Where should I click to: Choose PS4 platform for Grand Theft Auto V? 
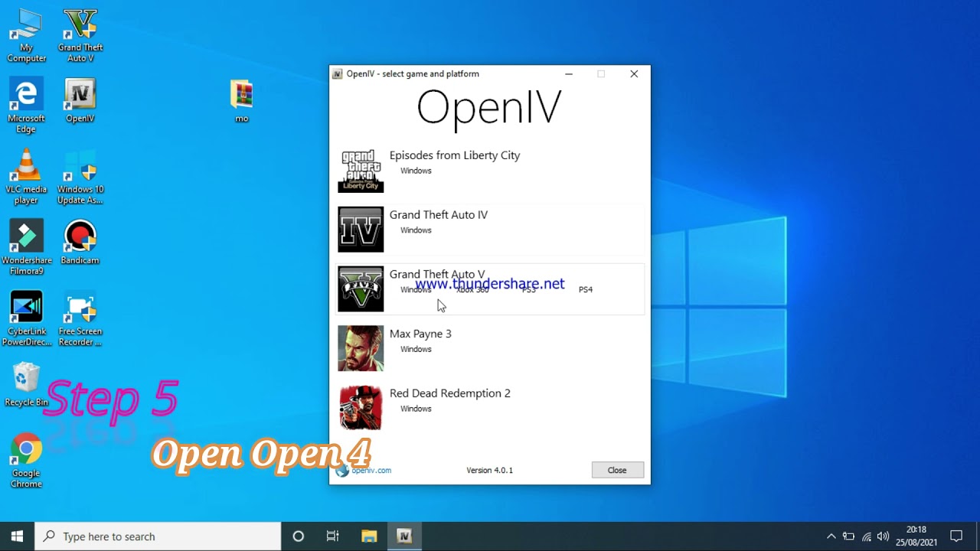coord(586,290)
